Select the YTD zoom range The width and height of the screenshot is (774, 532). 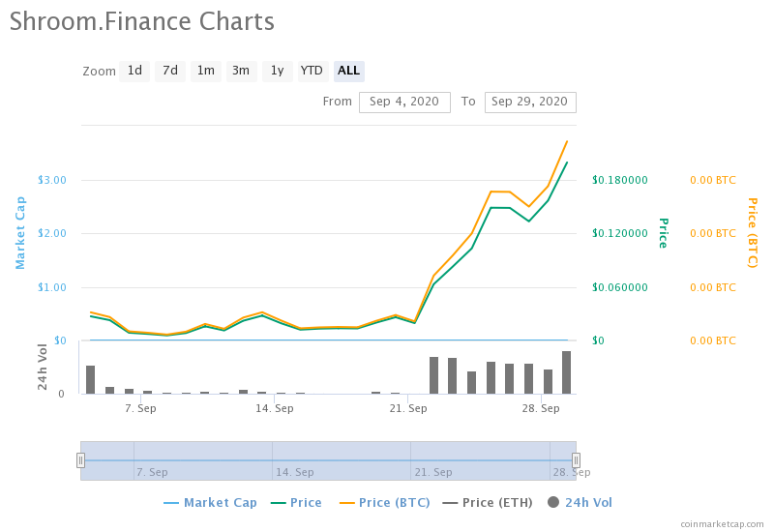(x=313, y=71)
